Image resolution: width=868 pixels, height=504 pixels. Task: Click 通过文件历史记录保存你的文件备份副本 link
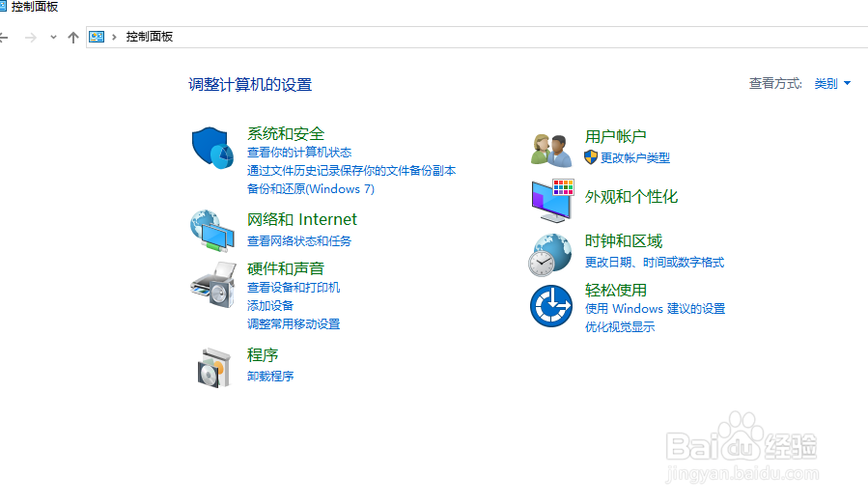(x=350, y=171)
